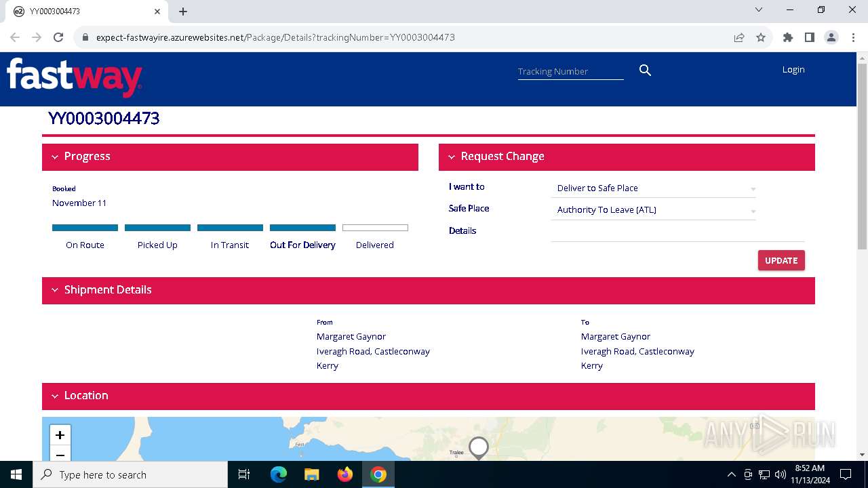Collapse the Location section
Image resolution: width=868 pixels, height=488 pixels.
click(x=56, y=396)
